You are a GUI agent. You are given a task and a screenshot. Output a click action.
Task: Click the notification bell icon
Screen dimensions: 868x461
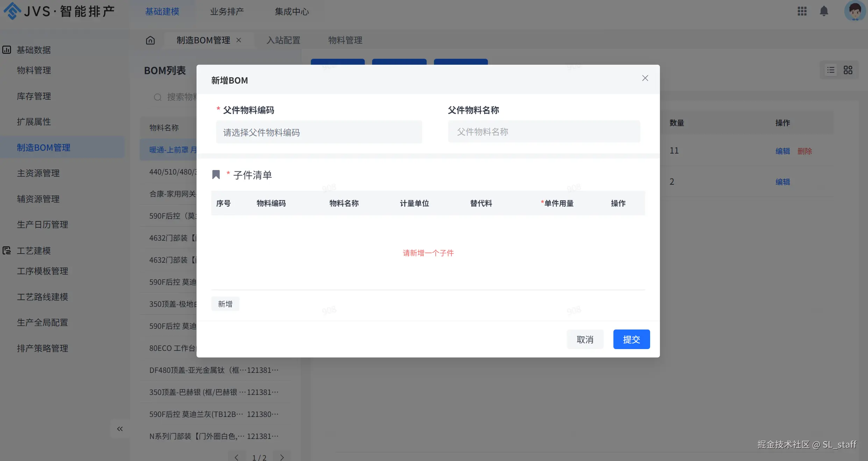824,11
